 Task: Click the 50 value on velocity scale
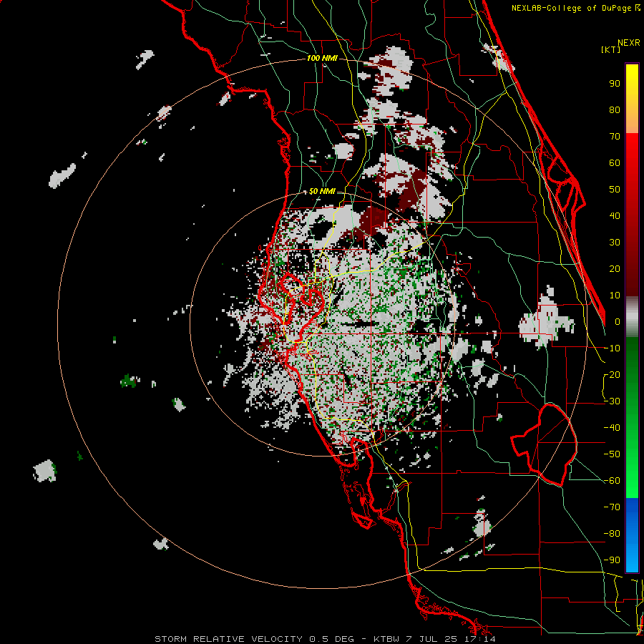pos(615,190)
